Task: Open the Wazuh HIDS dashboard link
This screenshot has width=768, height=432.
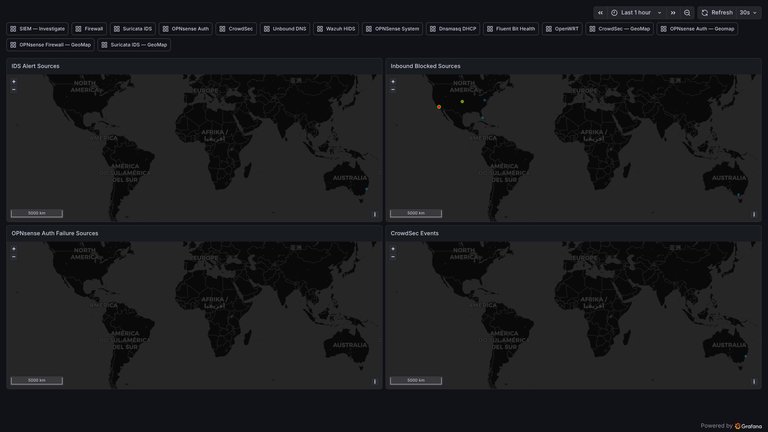Action: 336,29
